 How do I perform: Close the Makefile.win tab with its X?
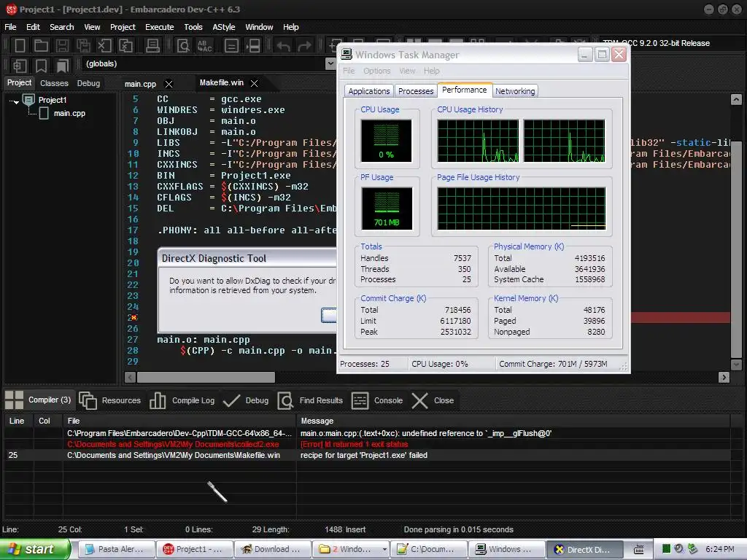(255, 83)
